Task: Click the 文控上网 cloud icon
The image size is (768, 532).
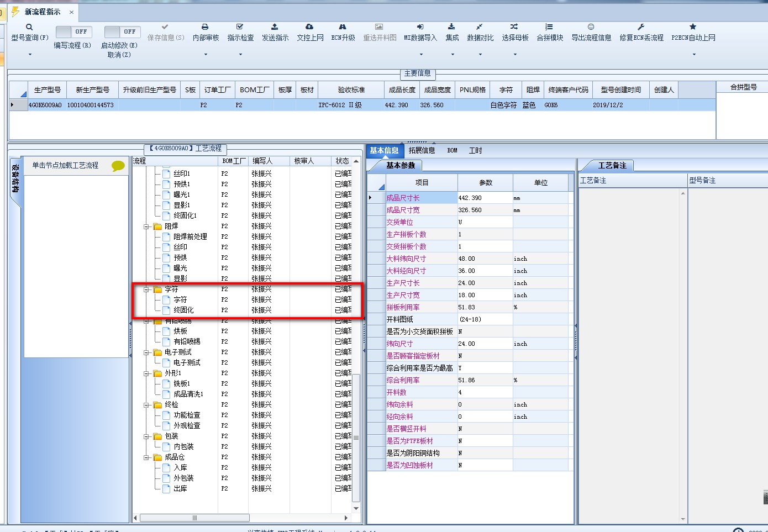Action: coord(309,27)
